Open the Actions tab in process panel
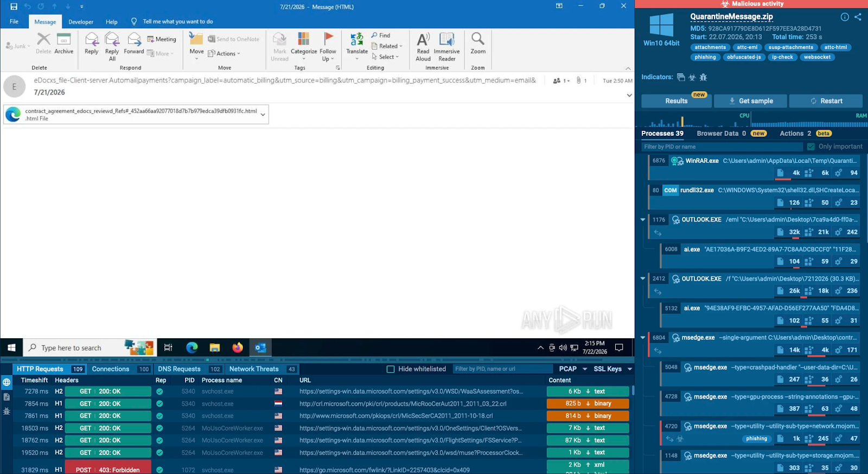The image size is (868, 474). click(x=806, y=134)
